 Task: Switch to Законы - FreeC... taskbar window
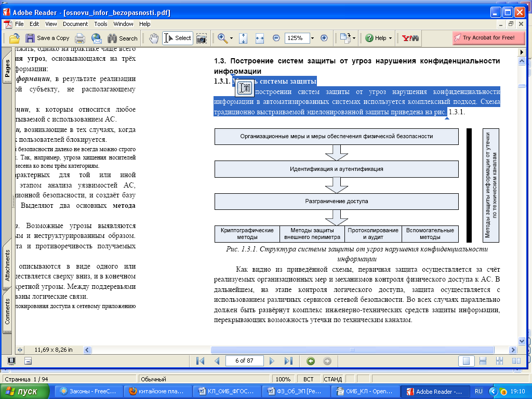[88, 391]
